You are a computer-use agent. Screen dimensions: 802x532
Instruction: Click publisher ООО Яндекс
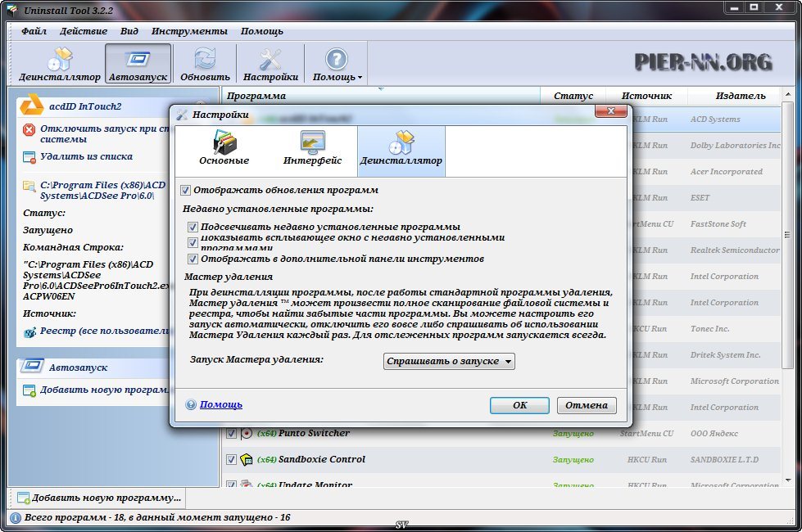(714, 433)
